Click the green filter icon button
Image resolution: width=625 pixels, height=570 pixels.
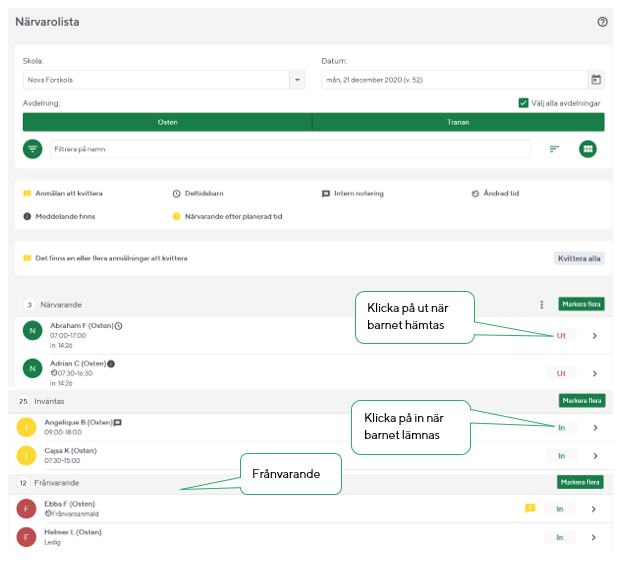click(33, 148)
